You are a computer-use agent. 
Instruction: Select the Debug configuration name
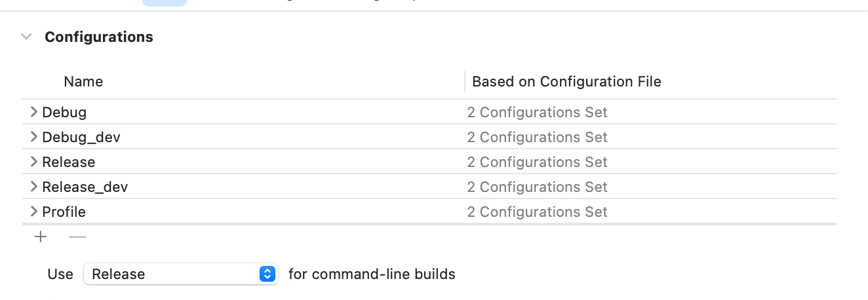(64, 113)
